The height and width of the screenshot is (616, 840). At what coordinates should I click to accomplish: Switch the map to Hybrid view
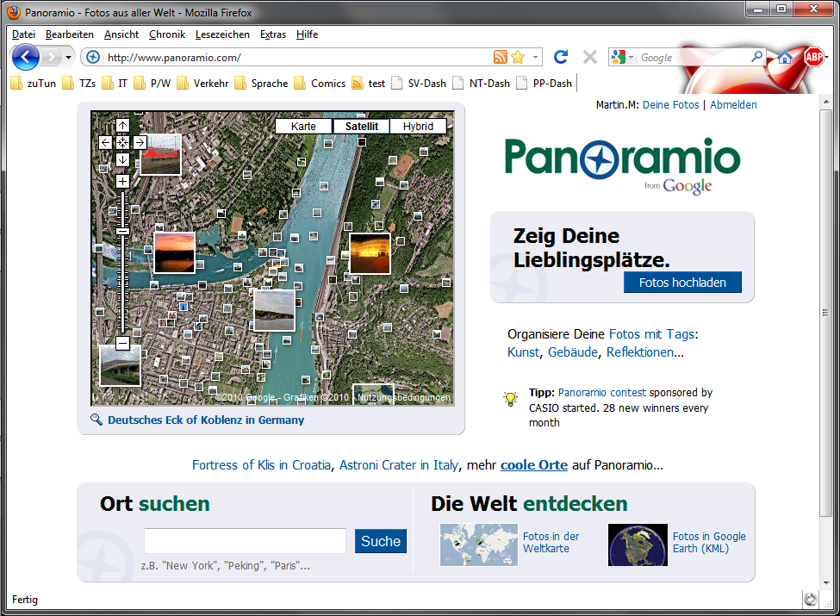tap(419, 126)
